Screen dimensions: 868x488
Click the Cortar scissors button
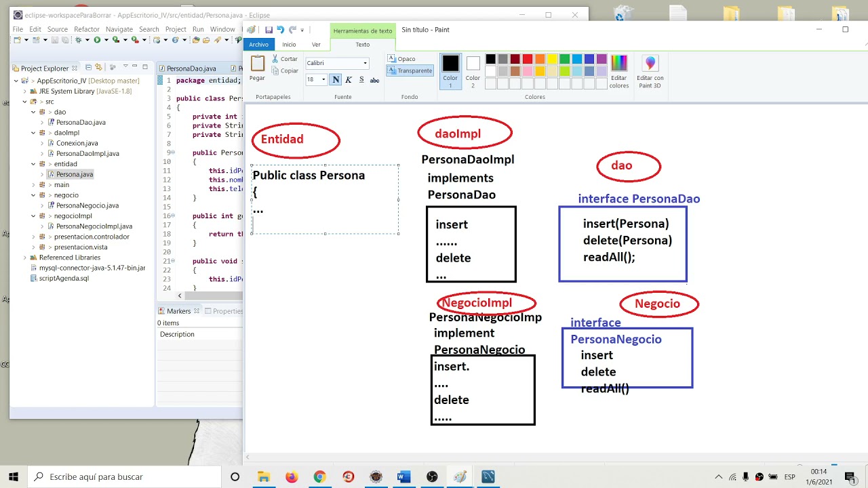tap(285, 59)
